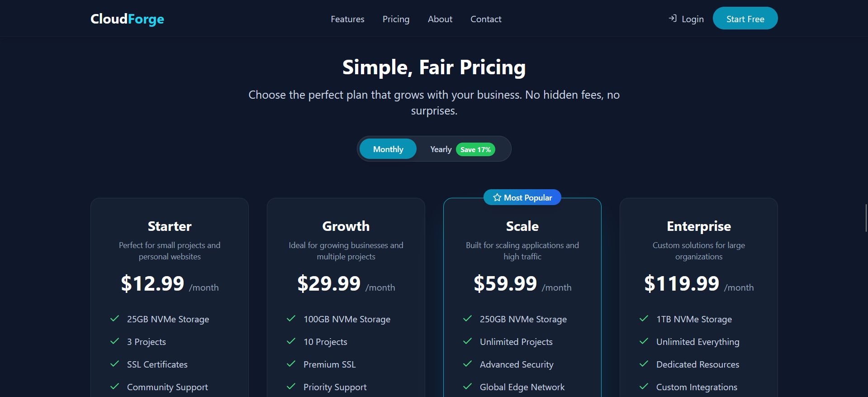Open the About page link

[x=440, y=19]
